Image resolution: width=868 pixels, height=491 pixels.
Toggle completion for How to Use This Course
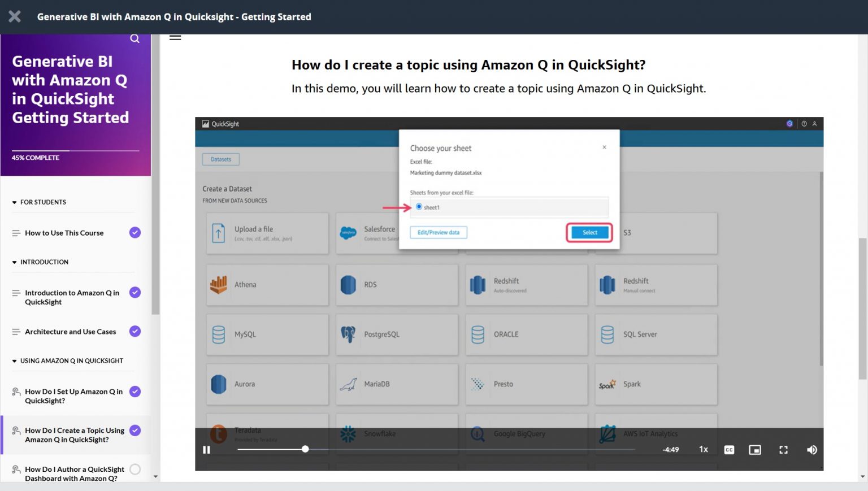tap(134, 232)
